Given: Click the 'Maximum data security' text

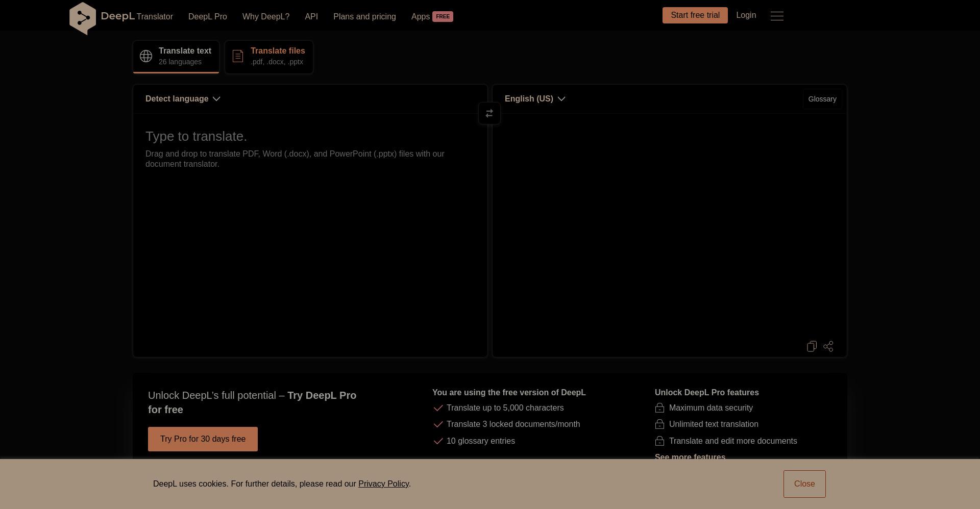Looking at the screenshot, I should (711, 408).
